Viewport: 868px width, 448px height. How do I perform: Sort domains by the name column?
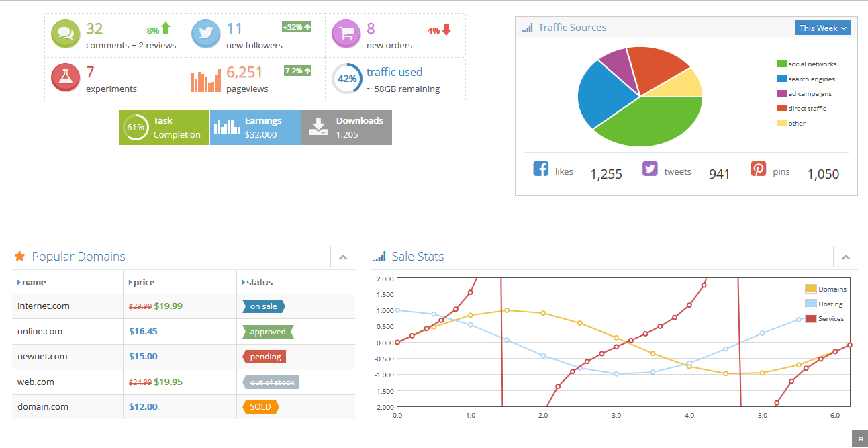[x=68, y=282]
